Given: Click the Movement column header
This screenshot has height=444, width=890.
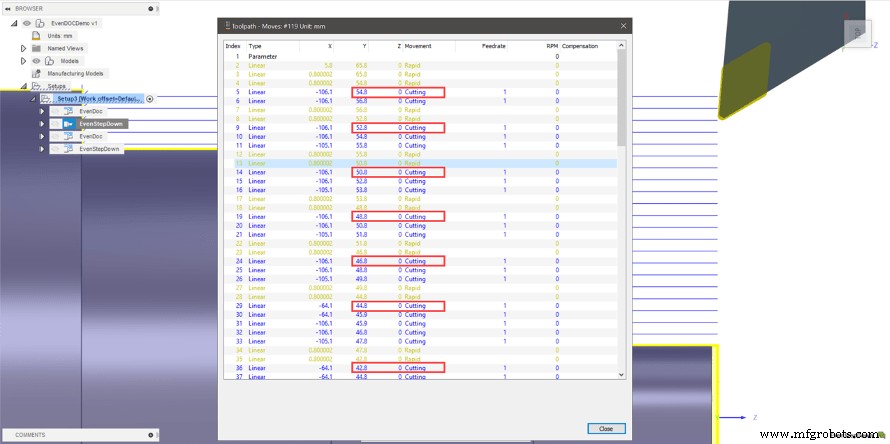Looking at the screenshot, I should 419,46.
